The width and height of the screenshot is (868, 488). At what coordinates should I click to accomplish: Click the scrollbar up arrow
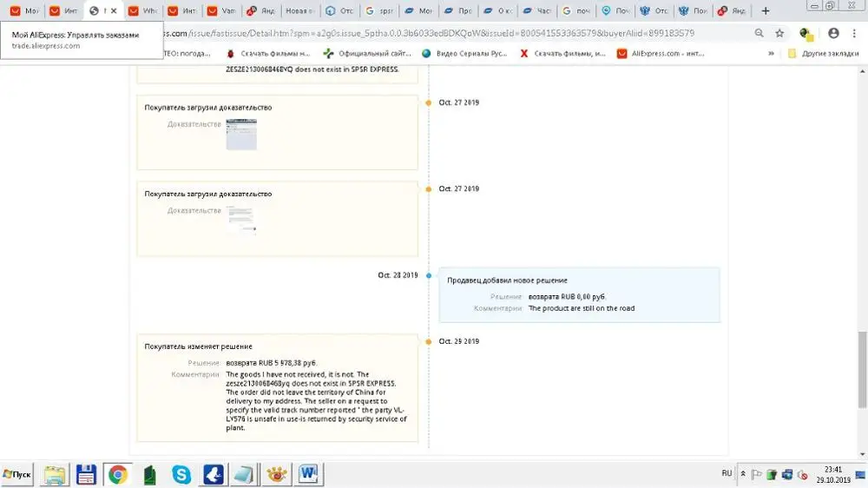(863, 71)
